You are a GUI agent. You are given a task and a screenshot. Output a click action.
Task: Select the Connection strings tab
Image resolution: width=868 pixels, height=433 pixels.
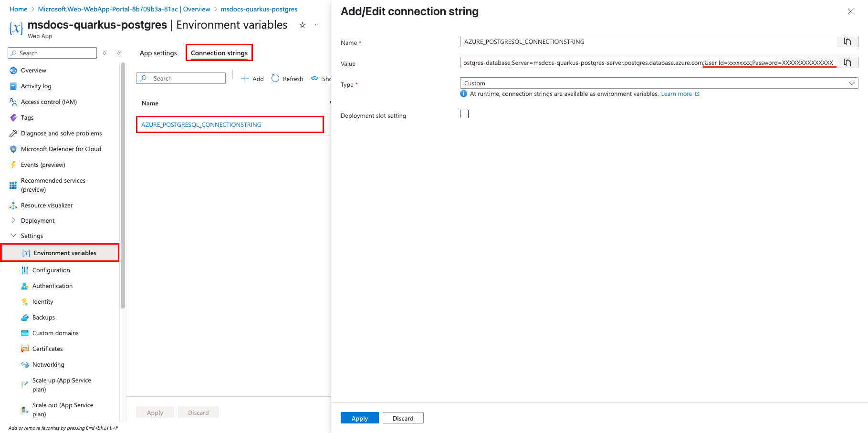pyautogui.click(x=219, y=53)
